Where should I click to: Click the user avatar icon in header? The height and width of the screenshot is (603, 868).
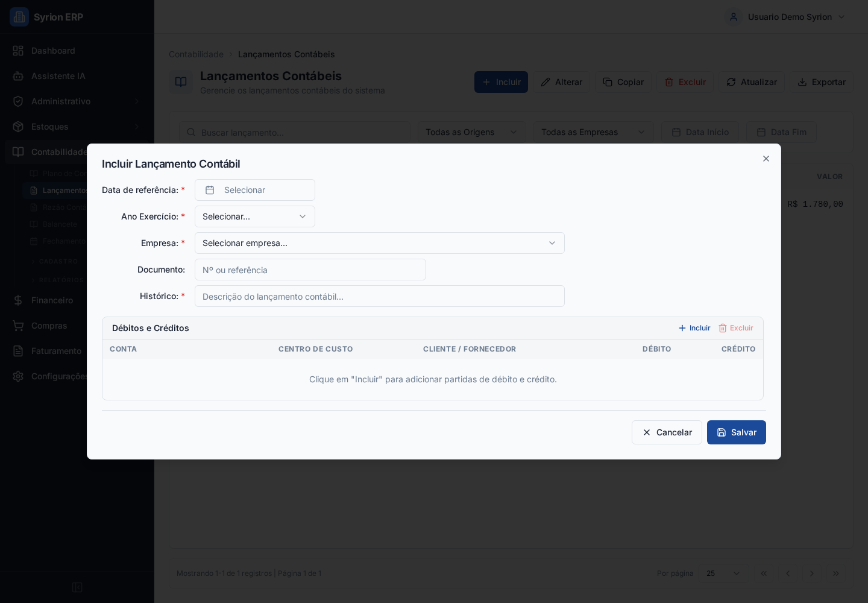[734, 17]
